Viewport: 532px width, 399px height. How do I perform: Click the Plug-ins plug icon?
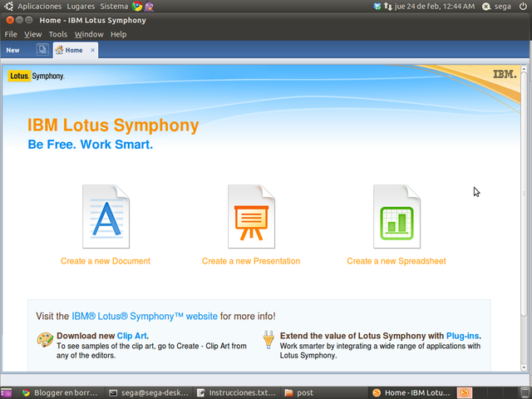point(268,340)
